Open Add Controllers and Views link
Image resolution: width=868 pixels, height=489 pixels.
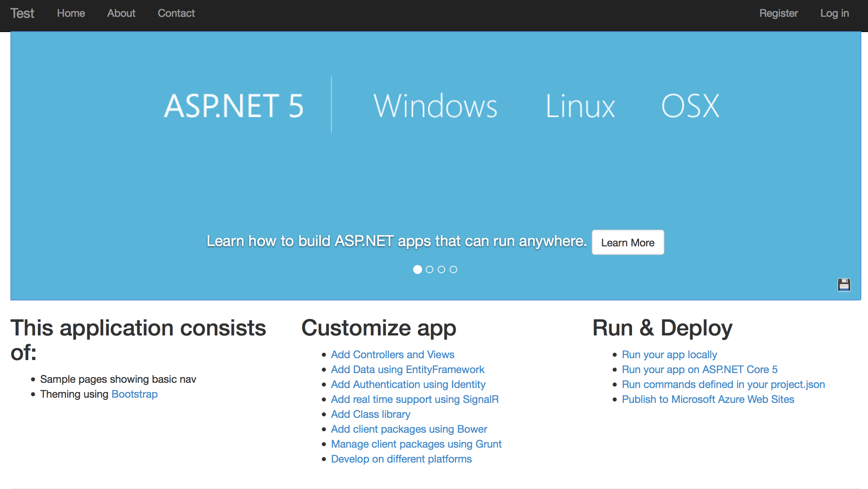(393, 354)
